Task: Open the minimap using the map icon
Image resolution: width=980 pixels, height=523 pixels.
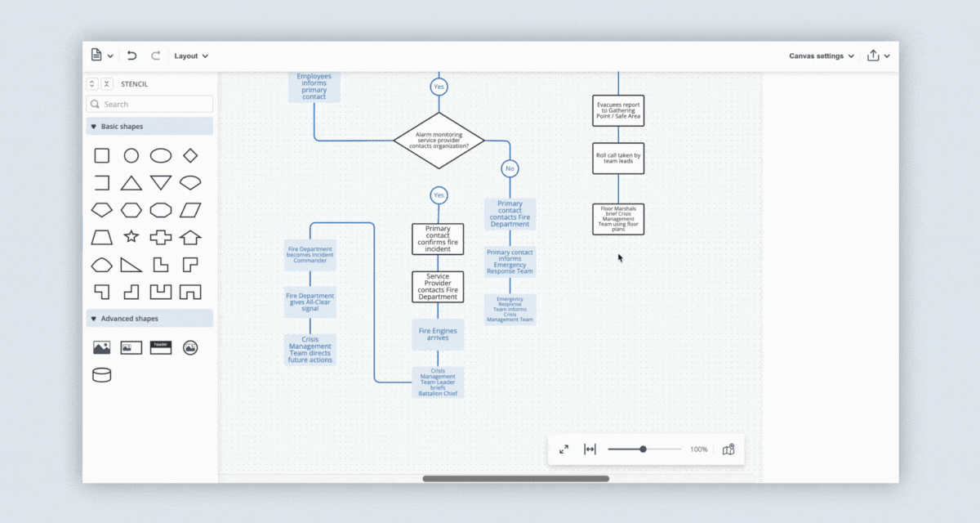Action: [728, 449]
